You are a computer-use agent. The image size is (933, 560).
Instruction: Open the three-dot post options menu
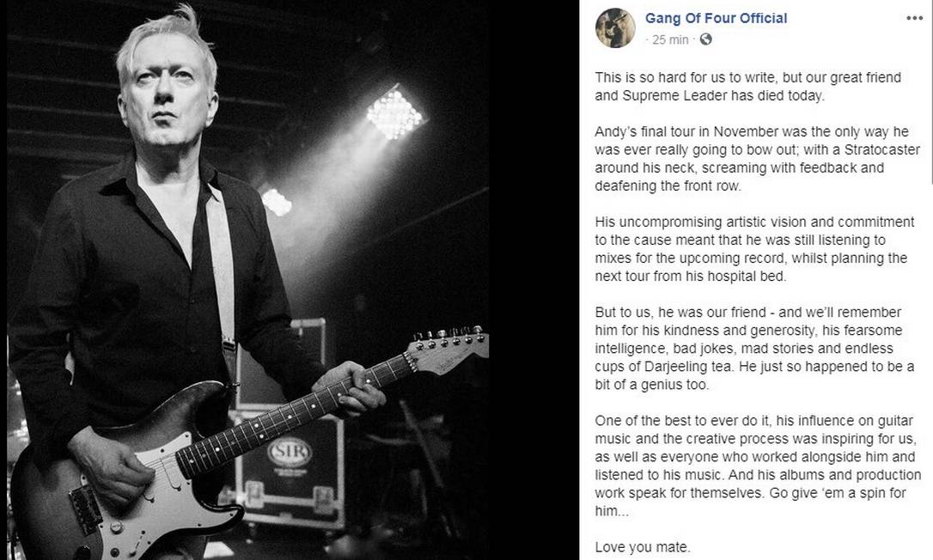point(914,18)
